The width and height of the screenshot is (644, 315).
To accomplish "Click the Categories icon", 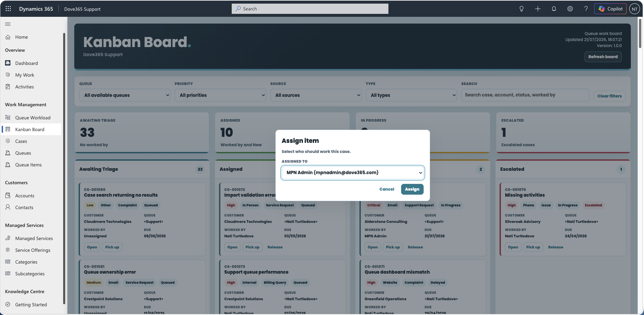I will (x=8, y=262).
